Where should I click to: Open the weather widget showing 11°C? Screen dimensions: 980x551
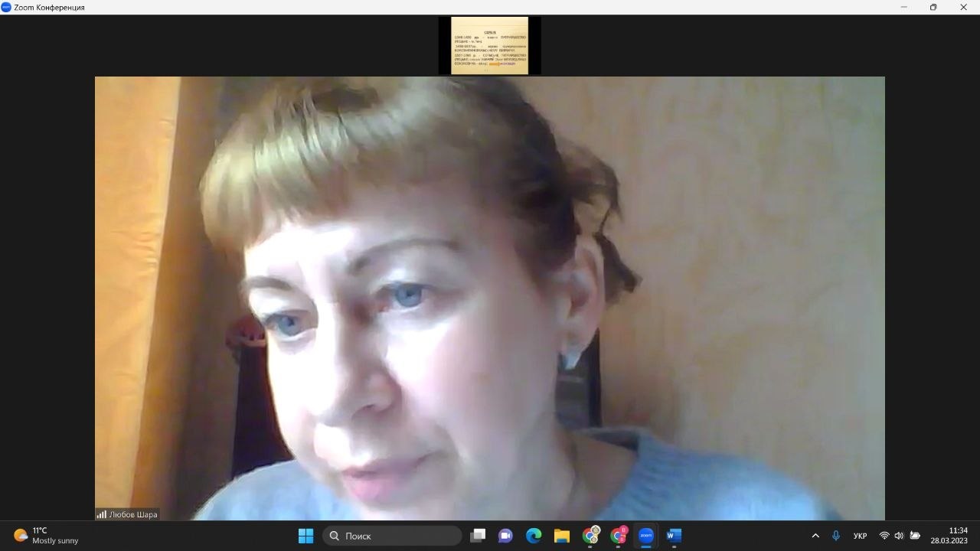click(46, 536)
